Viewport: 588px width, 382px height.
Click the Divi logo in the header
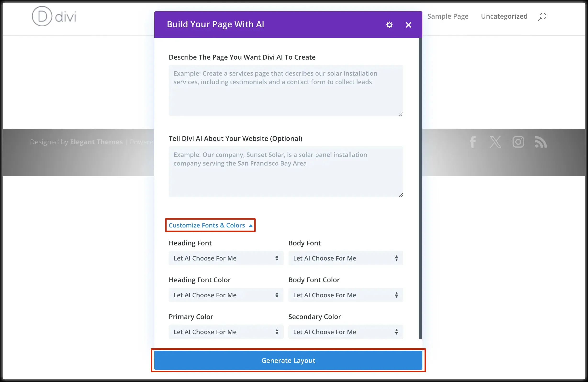pos(54,16)
